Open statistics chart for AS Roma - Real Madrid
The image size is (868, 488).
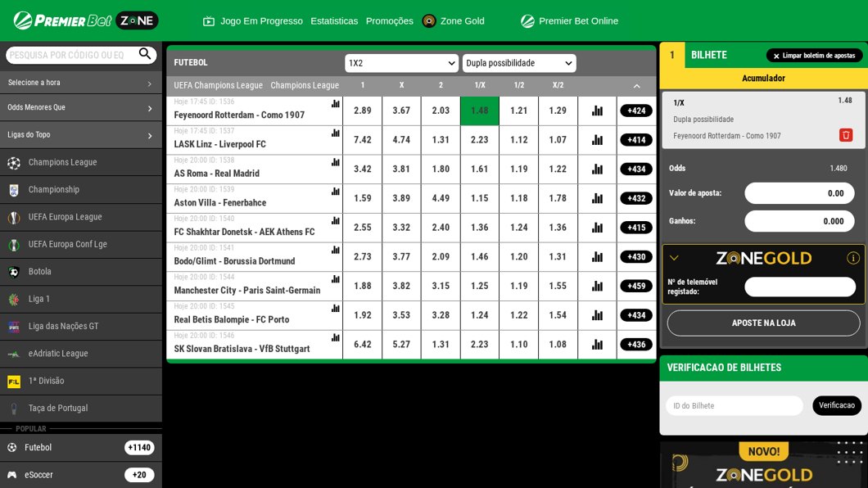click(597, 169)
